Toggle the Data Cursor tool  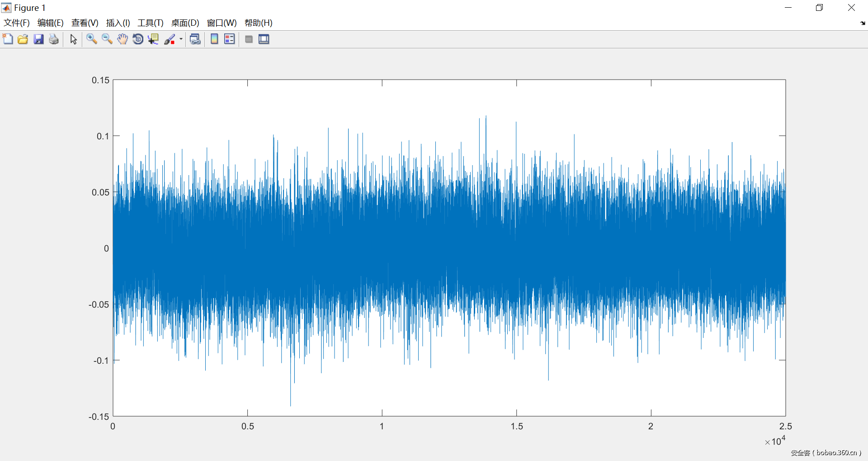click(x=153, y=39)
